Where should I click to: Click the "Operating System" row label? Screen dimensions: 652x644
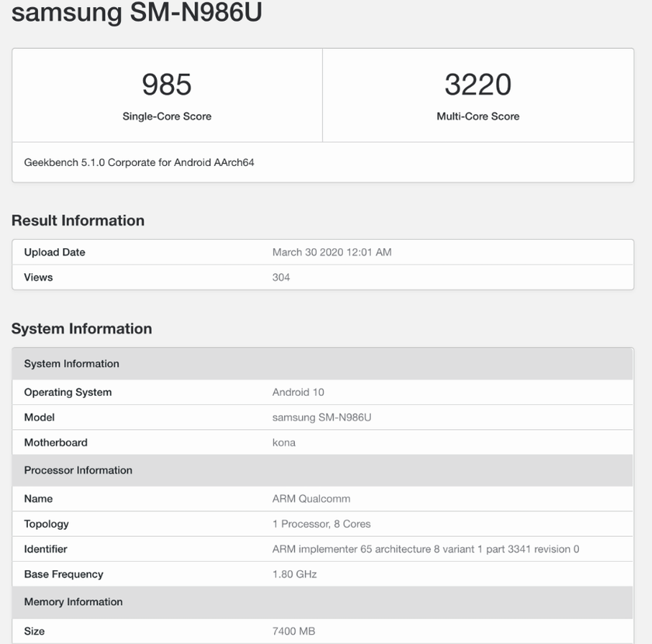(x=68, y=393)
